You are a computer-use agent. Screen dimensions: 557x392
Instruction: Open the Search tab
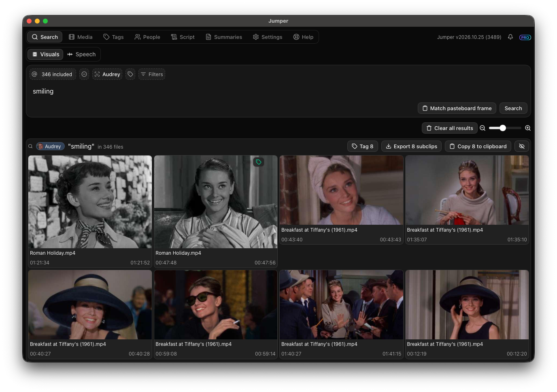[x=45, y=37]
